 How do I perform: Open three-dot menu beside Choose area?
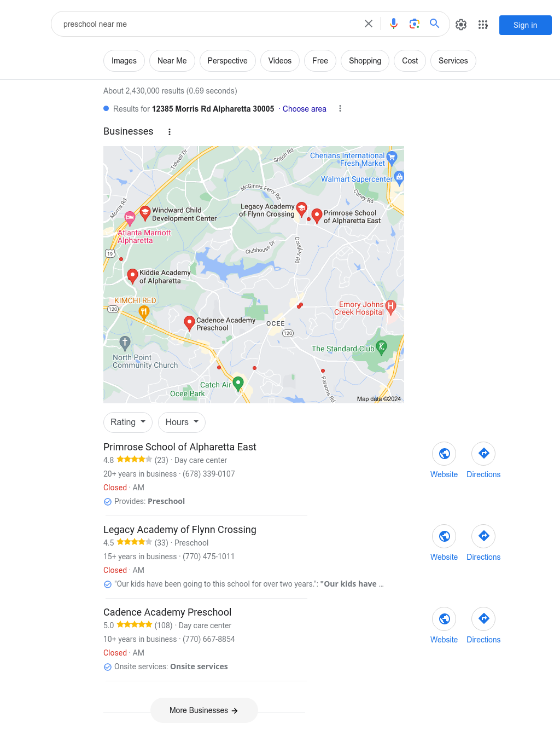pyautogui.click(x=340, y=108)
